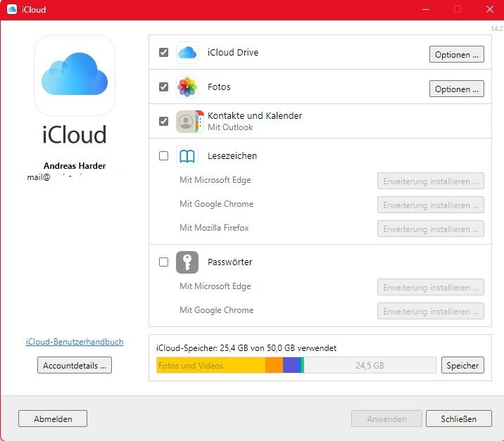Click the large iCloud logo
The image size is (504, 441).
(75, 75)
